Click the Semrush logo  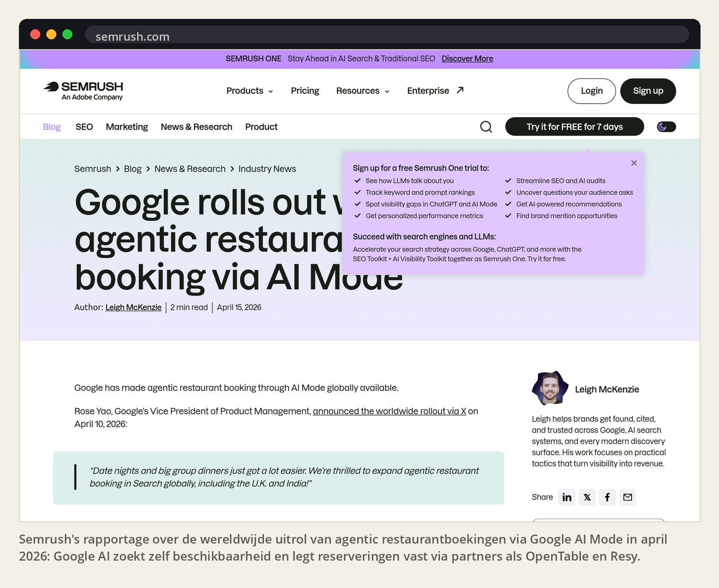[x=83, y=91]
